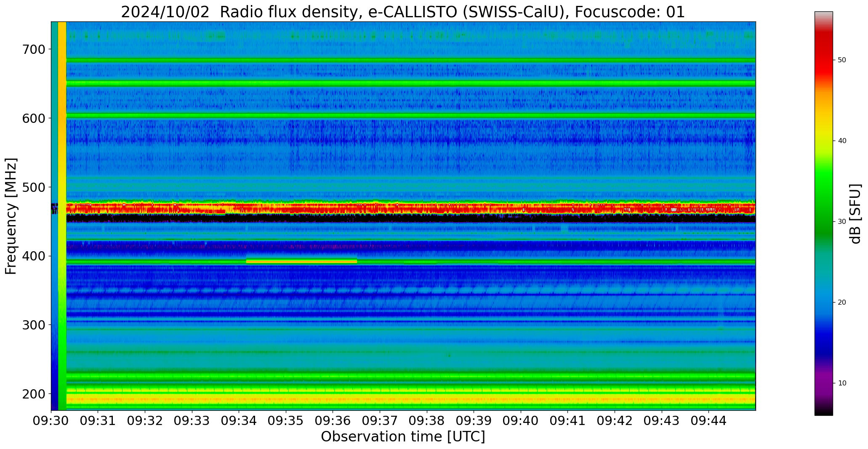Image resolution: width=868 pixels, height=449 pixels.
Task: Click the 09:36 time tick label
Action: tap(333, 421)
